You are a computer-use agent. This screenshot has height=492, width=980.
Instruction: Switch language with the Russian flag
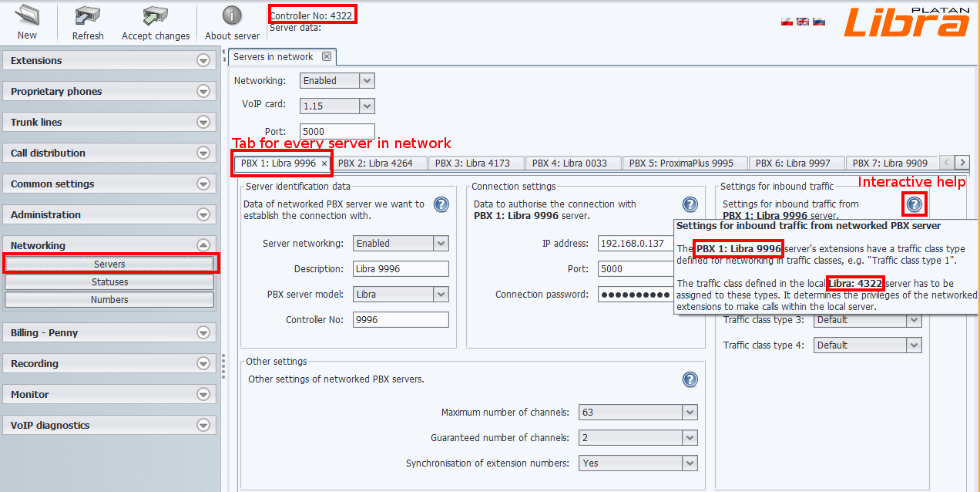point(819,22)
